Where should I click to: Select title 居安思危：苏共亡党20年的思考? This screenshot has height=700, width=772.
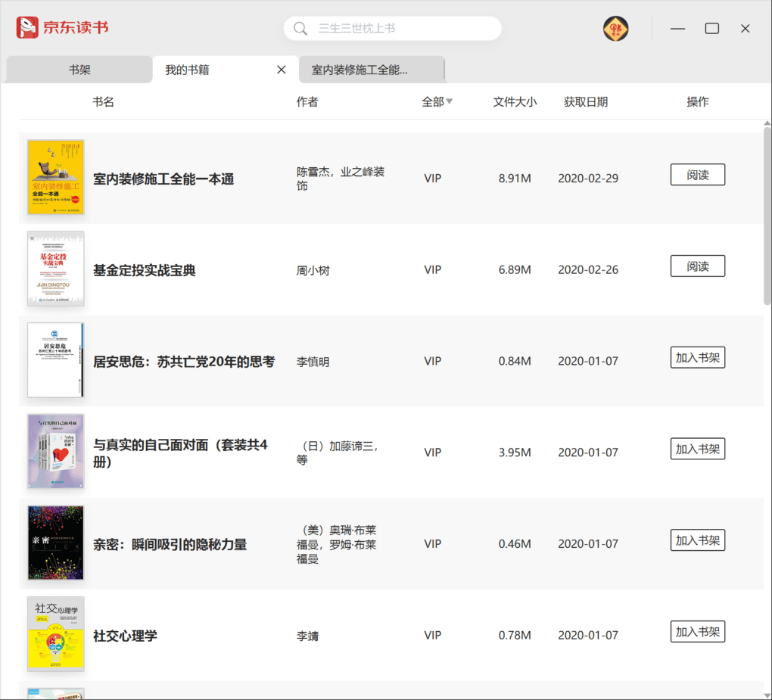click(x=184, y=362)
